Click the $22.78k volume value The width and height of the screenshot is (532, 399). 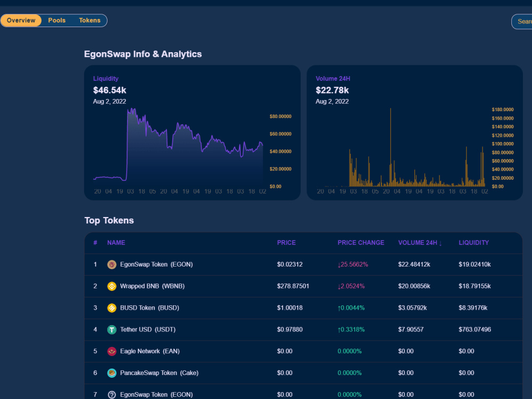click(332, 90)
